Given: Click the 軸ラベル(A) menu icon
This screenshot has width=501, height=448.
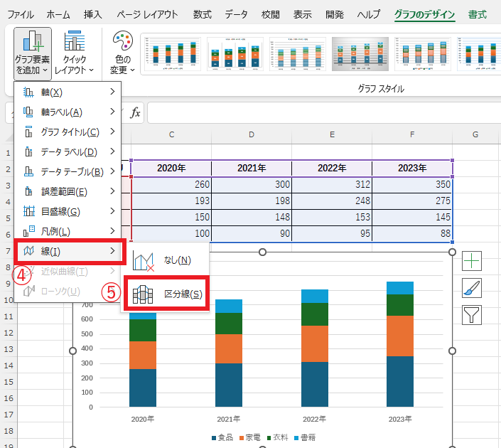Looking at the screenshot, I should (28, 112).
